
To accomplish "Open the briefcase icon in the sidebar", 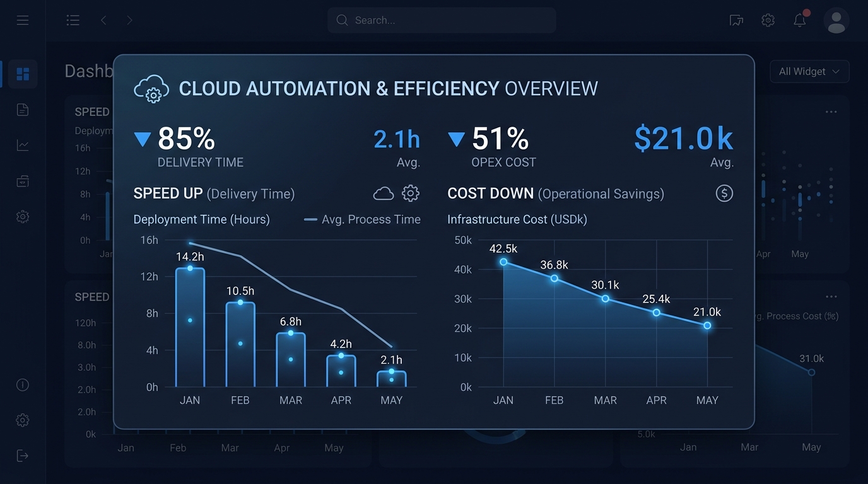I will click(23, 181).
